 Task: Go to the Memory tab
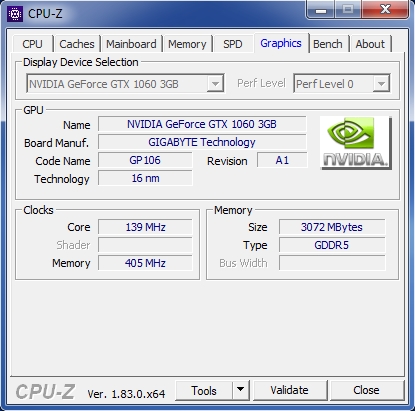(x=187, y=44)
